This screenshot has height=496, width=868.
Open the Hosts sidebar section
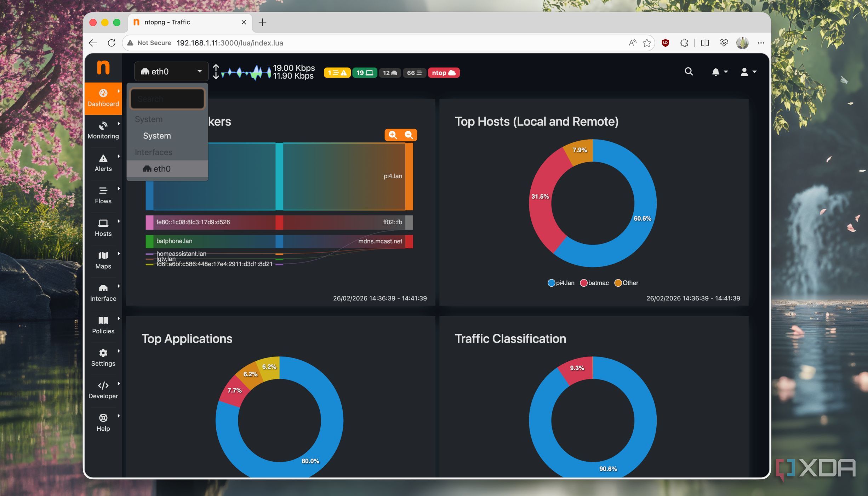(103, 228)
